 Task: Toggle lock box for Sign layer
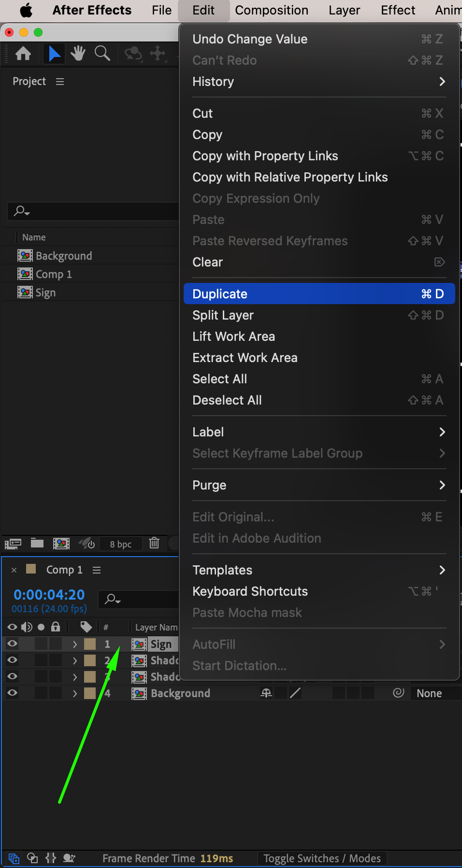click(56, 644)
